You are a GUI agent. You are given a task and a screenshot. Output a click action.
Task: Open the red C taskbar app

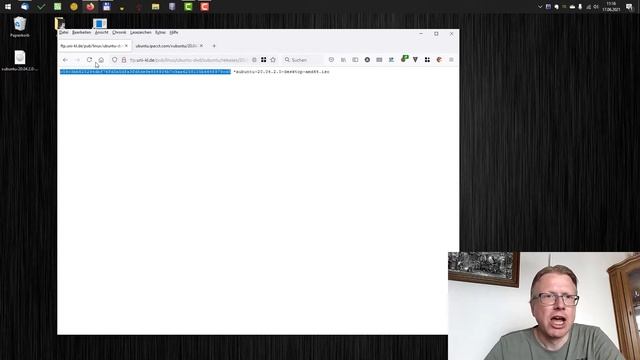(x=204, y=7)
